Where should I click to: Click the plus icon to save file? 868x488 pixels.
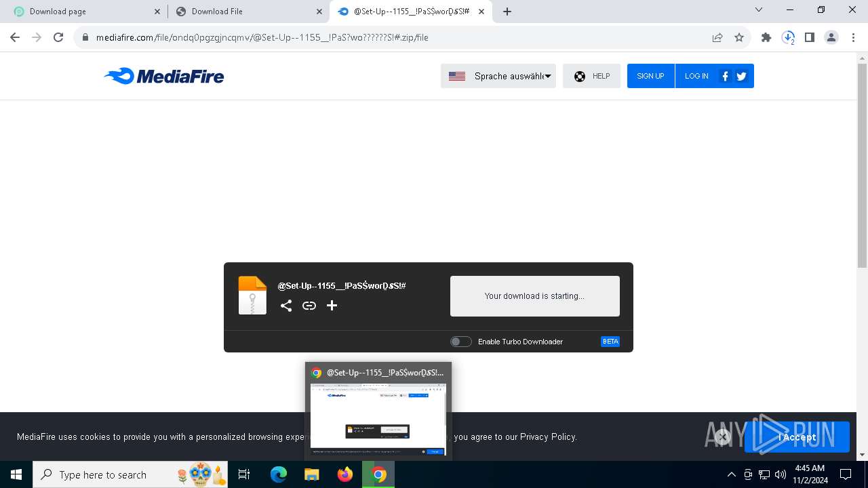pyautogui.click(x=332, y=306)
